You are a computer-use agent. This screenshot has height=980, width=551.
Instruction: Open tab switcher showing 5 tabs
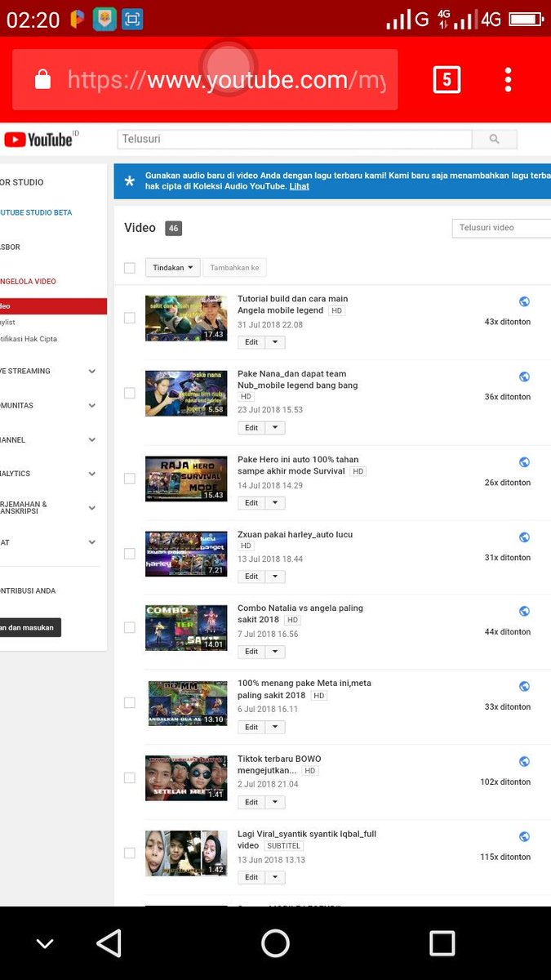click(447, 79)
